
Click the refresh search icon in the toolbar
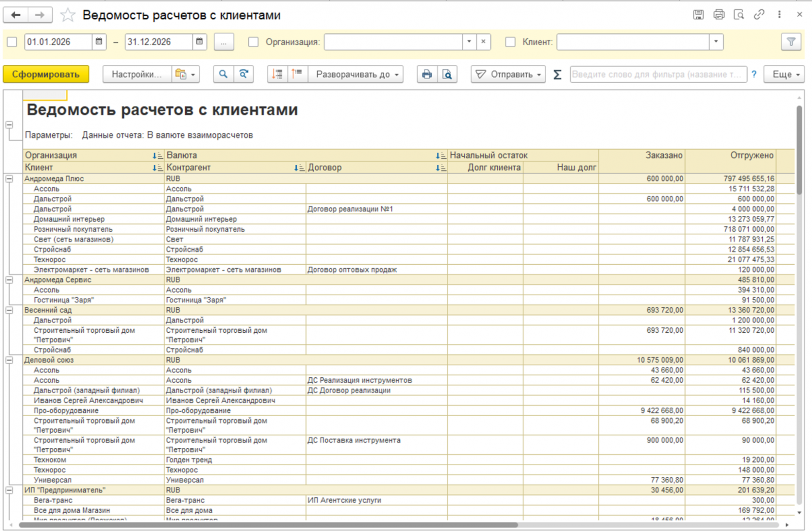[x=244, y=74]
